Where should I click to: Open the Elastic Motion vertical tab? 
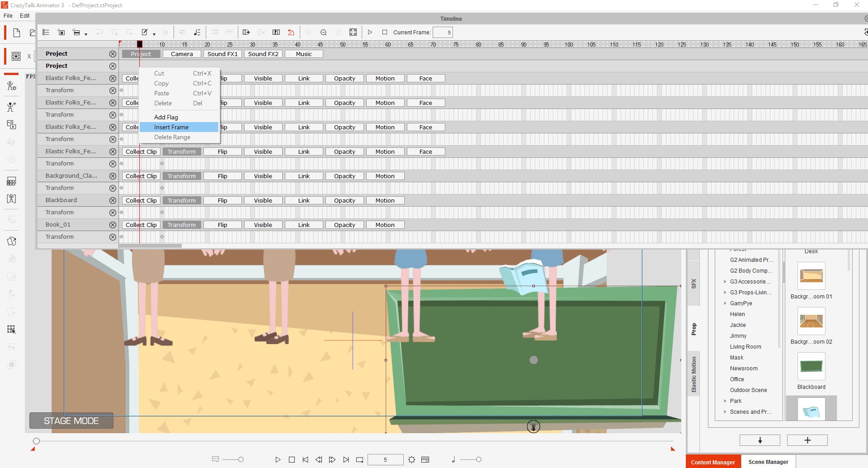[x=693, y=374]
